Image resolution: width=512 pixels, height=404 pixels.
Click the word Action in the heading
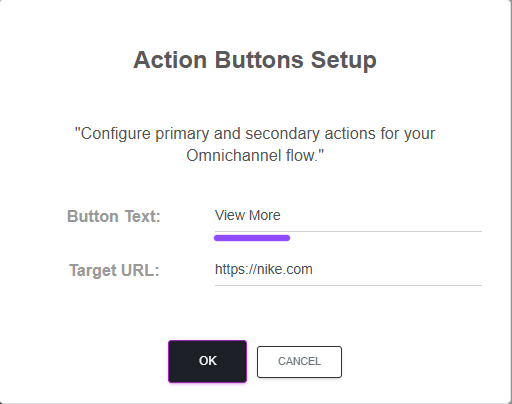tap(170, 60)
